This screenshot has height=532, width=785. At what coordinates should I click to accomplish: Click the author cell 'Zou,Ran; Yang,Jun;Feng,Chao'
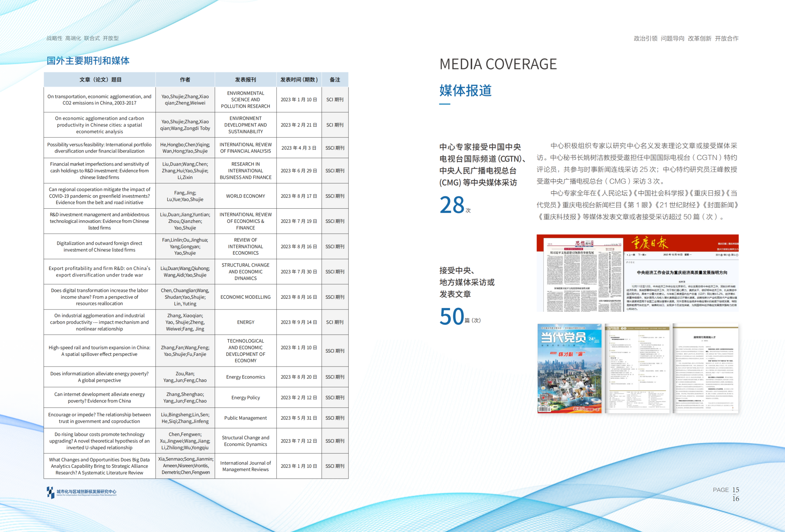pyautogui.click(x=185, y=377)
